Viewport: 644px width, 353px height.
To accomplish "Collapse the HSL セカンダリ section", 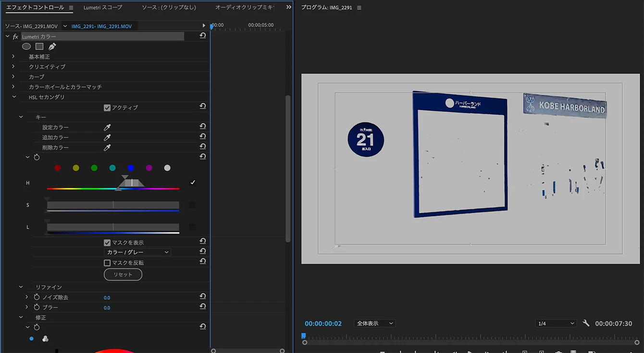I will [x=13, y=97].
